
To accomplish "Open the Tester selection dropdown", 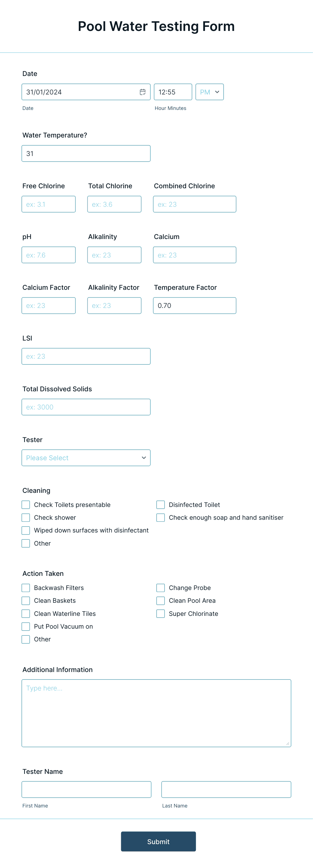I will point(86,458).
